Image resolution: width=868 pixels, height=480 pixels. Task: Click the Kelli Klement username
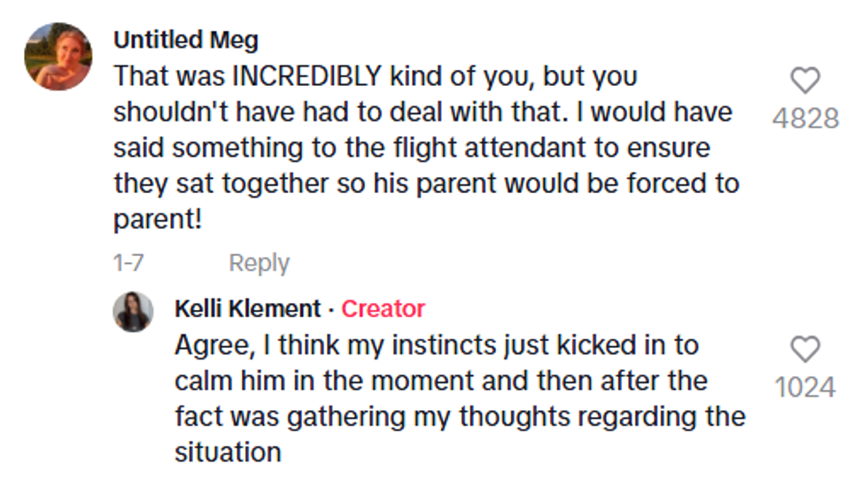tap(248, 308)
